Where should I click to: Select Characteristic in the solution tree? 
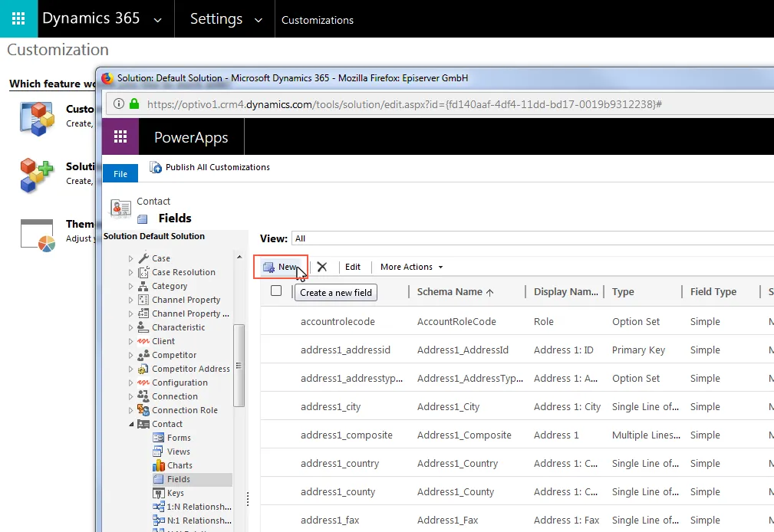tap(178, 327)
